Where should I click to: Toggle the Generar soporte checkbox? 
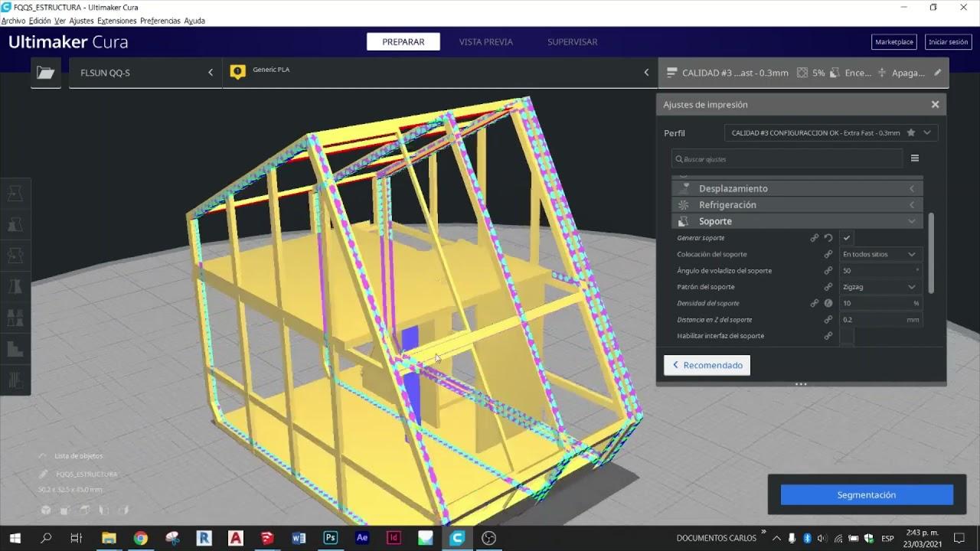pyautogui.click(x=847, y=238)
